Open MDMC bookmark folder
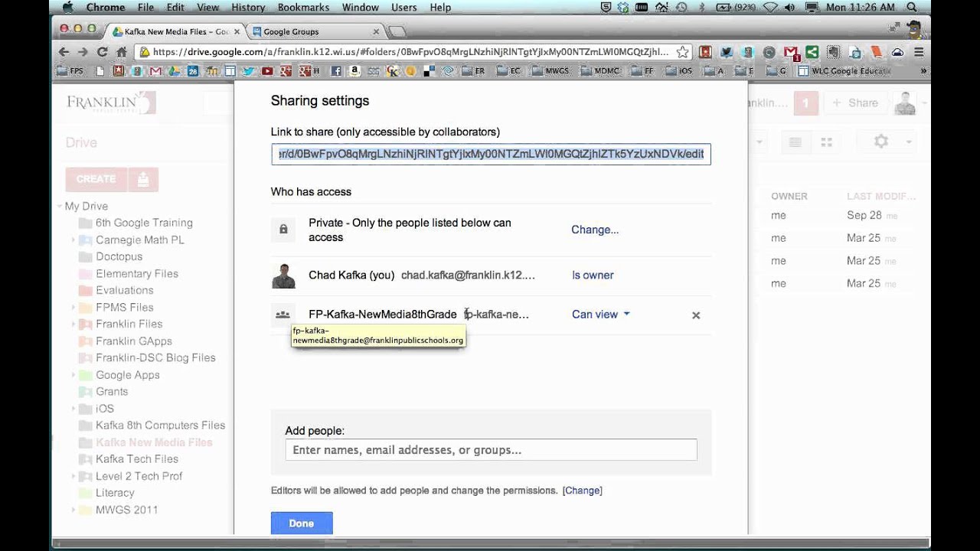Screen dimensions: 980x551 click(x=599, y=71)
